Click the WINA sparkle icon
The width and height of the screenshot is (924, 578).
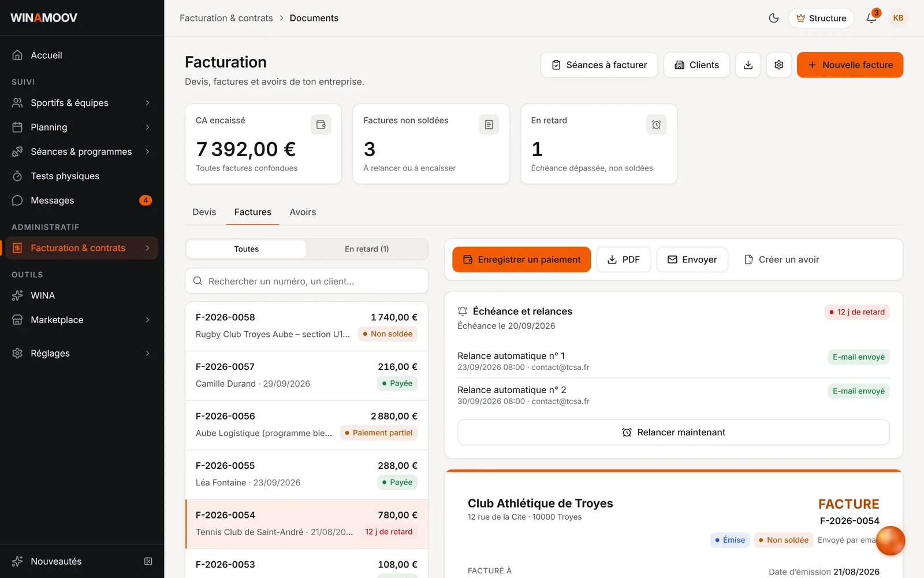click(17, 295)
